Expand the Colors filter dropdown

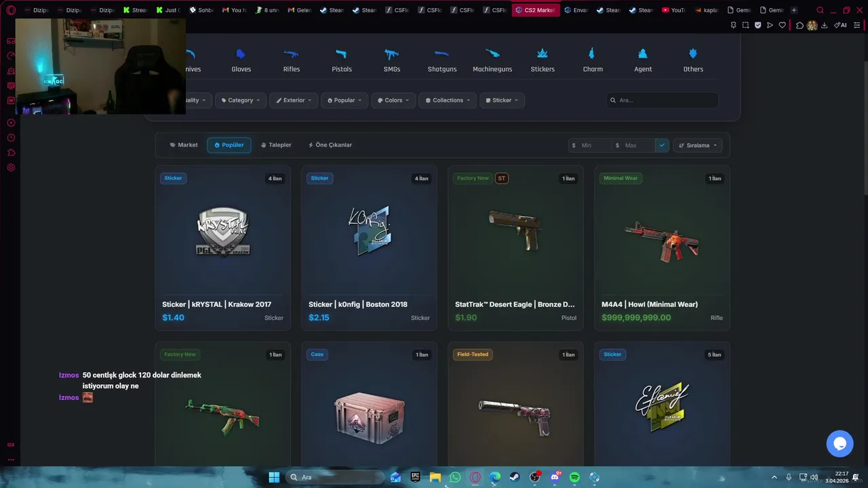tap(393, 100)
